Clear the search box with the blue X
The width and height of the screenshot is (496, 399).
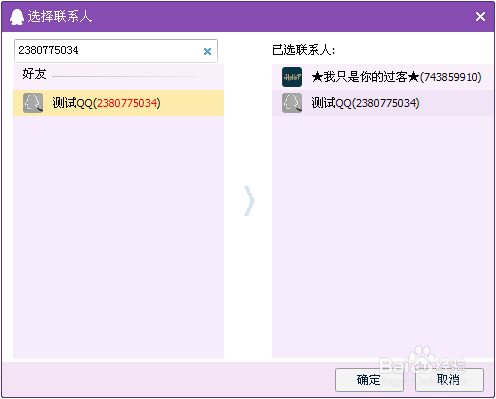tap(207, 51)
